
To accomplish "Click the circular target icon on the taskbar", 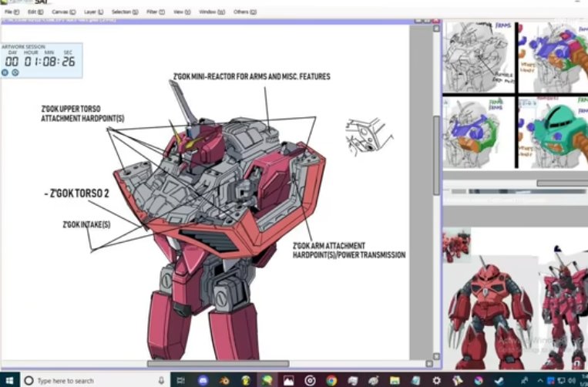I will click(310, 381).
